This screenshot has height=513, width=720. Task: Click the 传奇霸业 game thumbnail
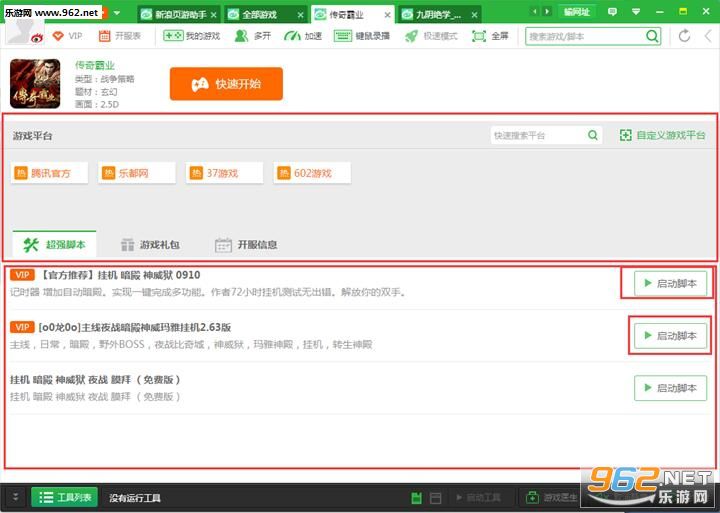click(x=35, y=84)
